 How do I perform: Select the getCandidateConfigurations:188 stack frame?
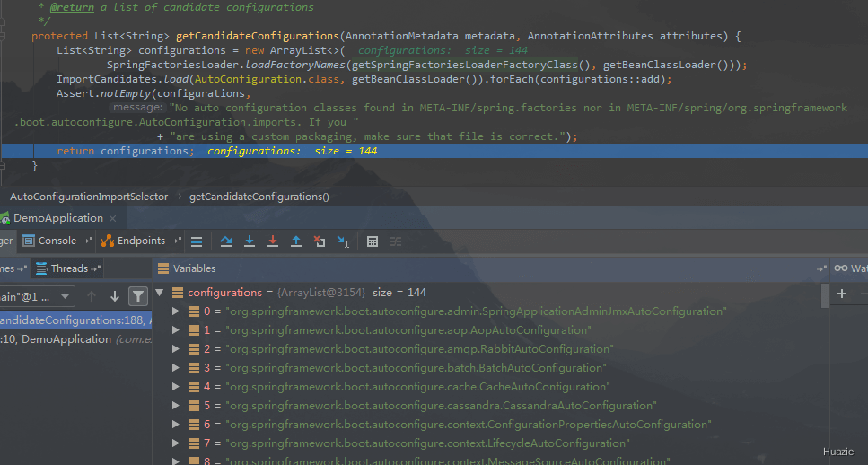tap(75, 320)
